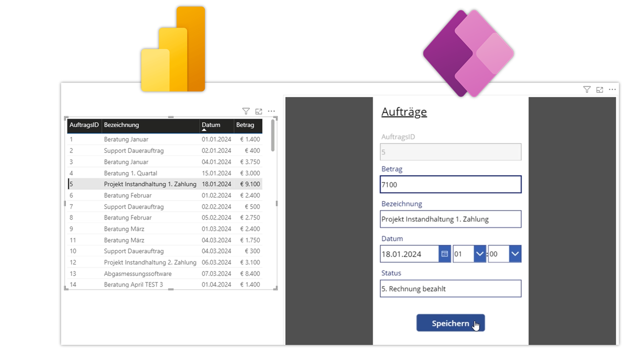Click the date cell '05.02.2024'
The image size is (644, 362).
216,218
